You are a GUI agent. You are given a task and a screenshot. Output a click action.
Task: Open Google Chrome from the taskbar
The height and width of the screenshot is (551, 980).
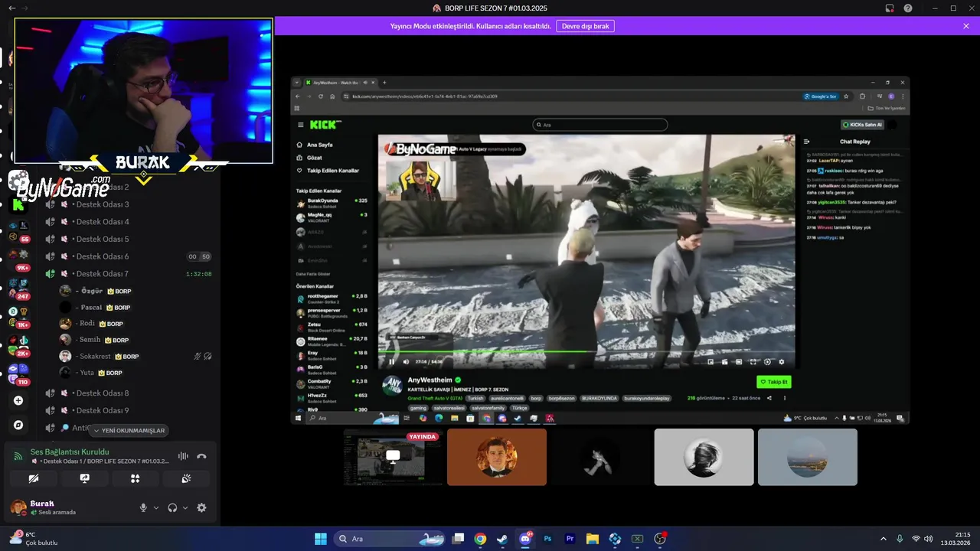click(480, 539)
